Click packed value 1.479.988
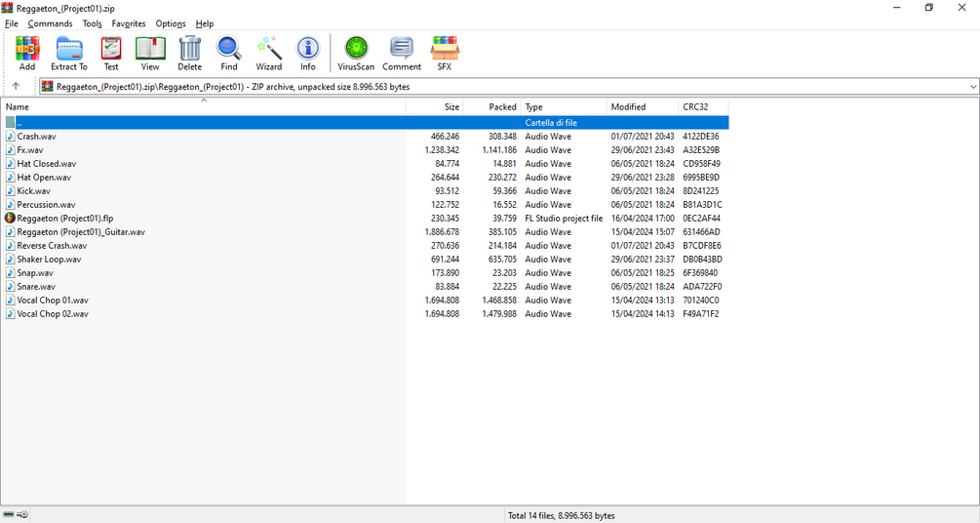The width and height of the screenshot is (980, 523). pos(499,314)
